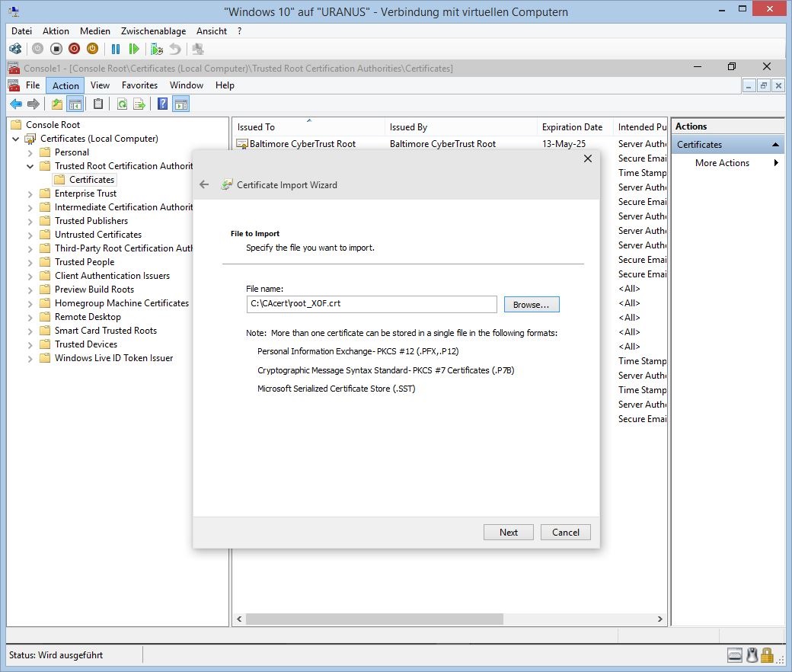Click the Export List toolbar icon
Viewport: 792px width, 672px height.
139,104
